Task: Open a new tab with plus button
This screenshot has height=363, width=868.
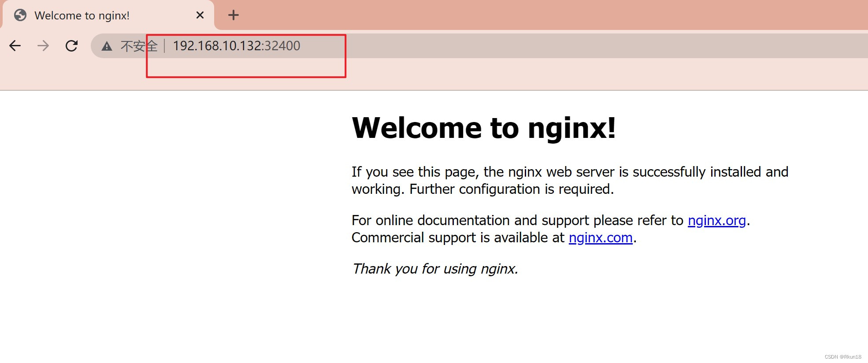Action: [233, 15]
